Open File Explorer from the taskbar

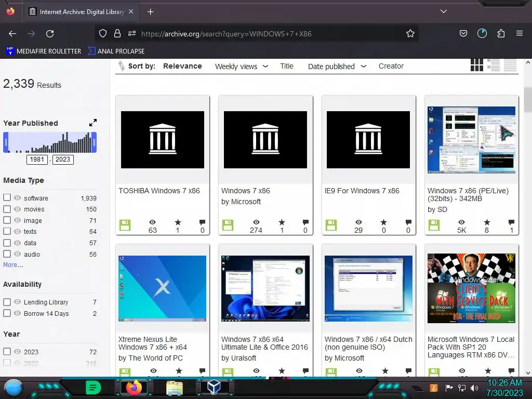click(175, 388)
